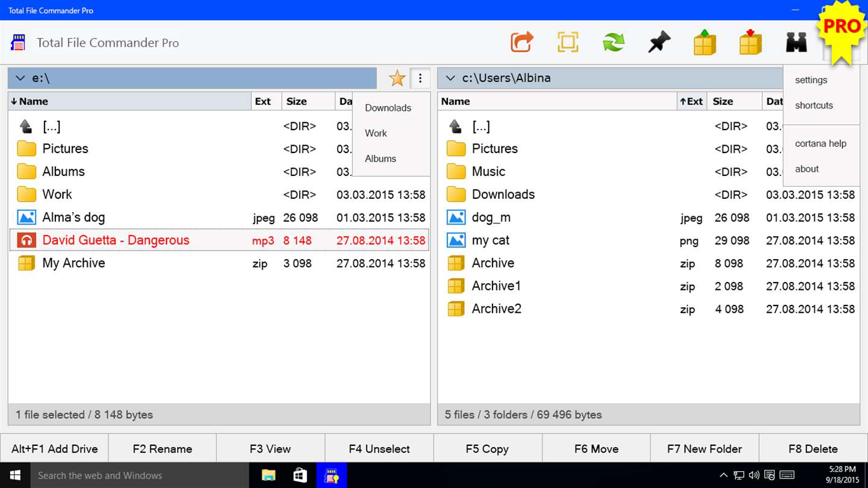This screenshot has width=868, height=488.
Task: Click the share arrow toolbar icon
Action: coord(522,42)
